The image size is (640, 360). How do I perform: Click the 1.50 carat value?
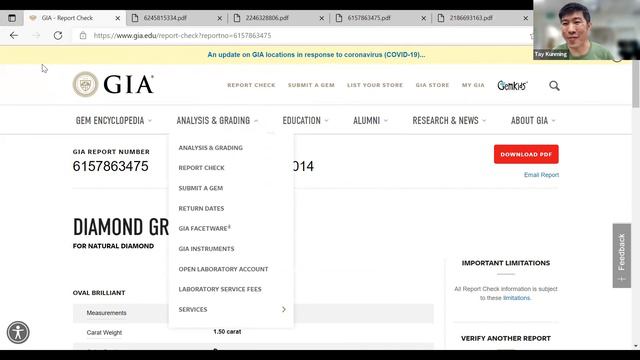pyautogui.click(x=227, y=332)
